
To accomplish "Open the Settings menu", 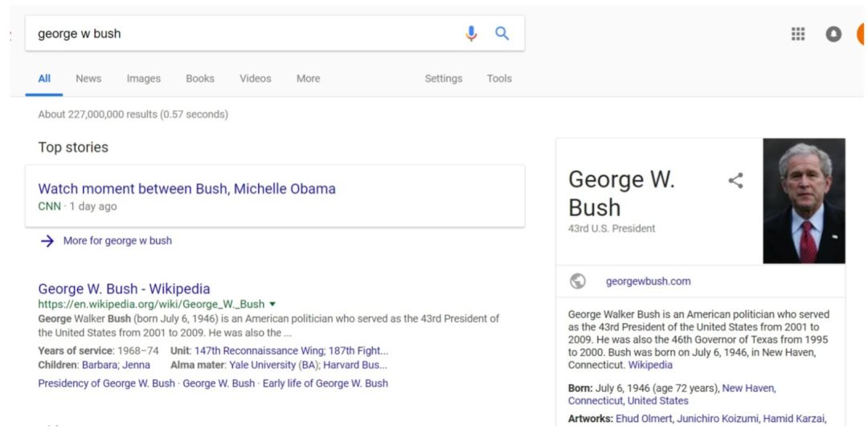I will coord(444,79).
